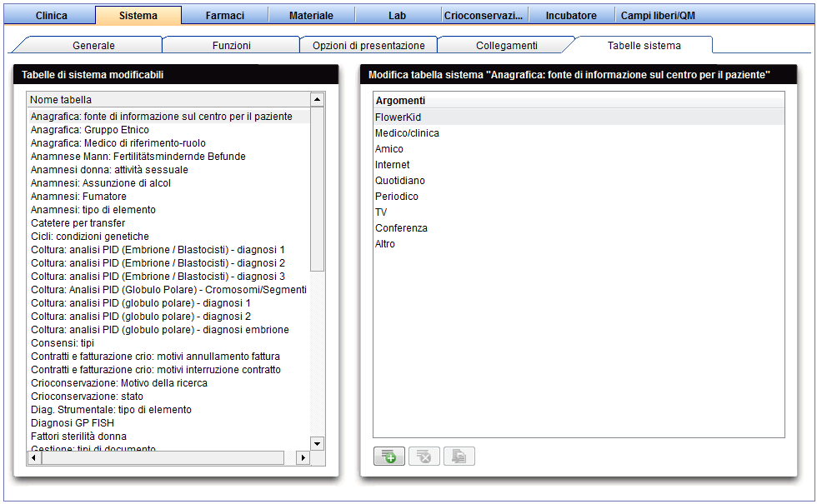
Task: Open the Crioconservazi... main tab
Action: 484,16
